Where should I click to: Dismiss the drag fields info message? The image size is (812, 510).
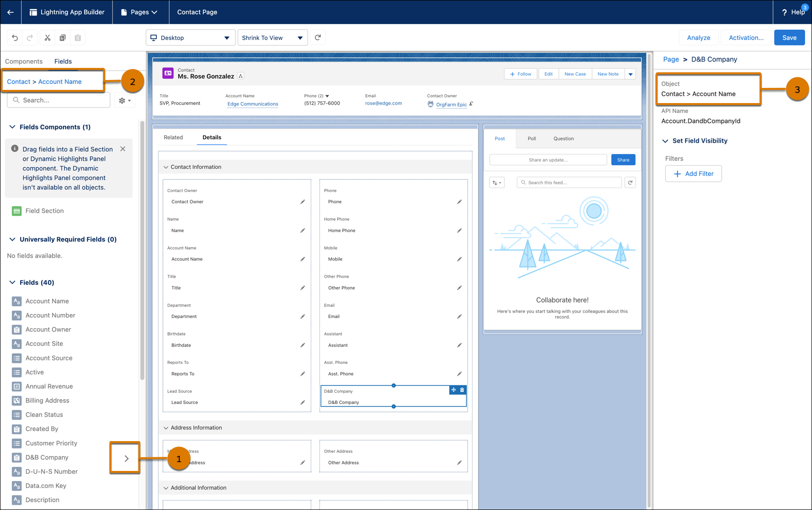click(123, 149)
